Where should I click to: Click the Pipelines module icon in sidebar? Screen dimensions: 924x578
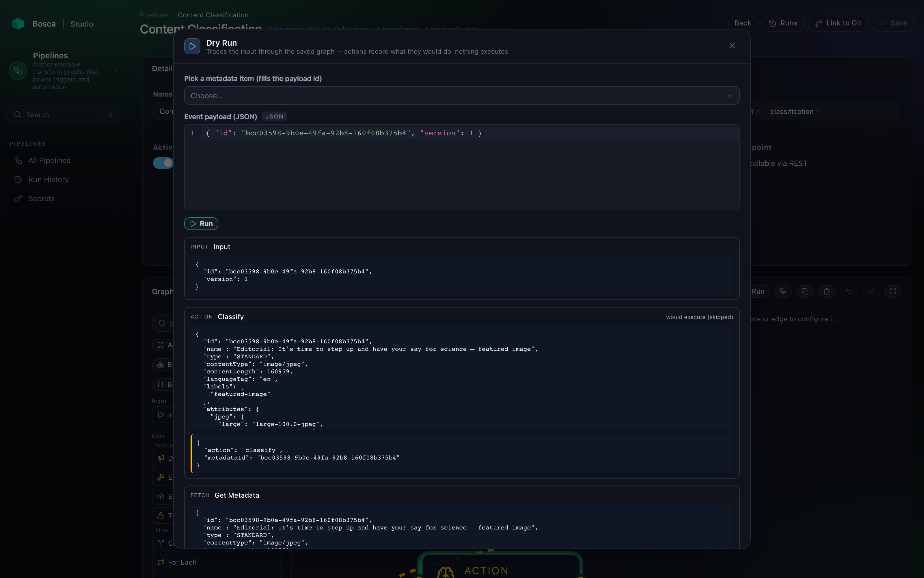point(18,71)
